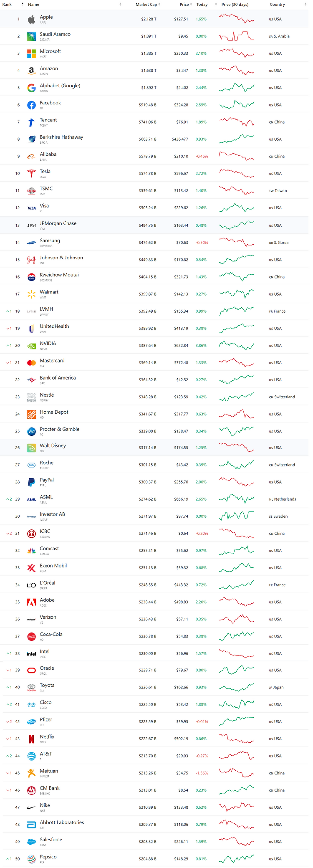Viewport: 313px width, 868px height.
Task: Sort table by Market Cap column header
Action: pos(146,5)
